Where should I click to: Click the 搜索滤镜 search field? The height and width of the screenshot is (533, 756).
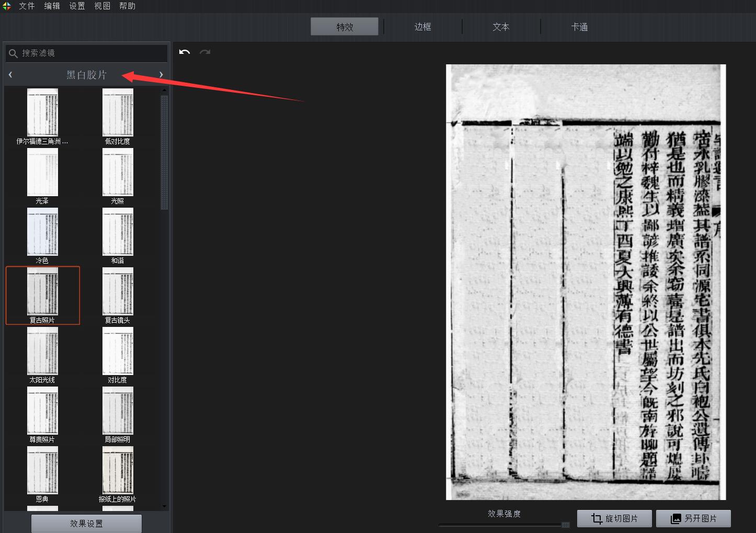click(x=87, y=53)
